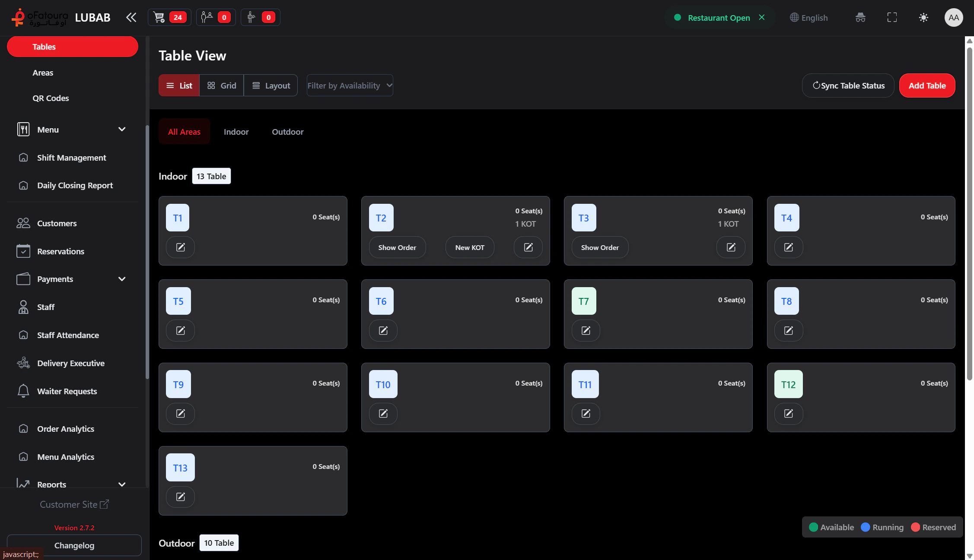Switch to Layout view
Viewport: 974px width, 560px height.
[x=271, y=85]
